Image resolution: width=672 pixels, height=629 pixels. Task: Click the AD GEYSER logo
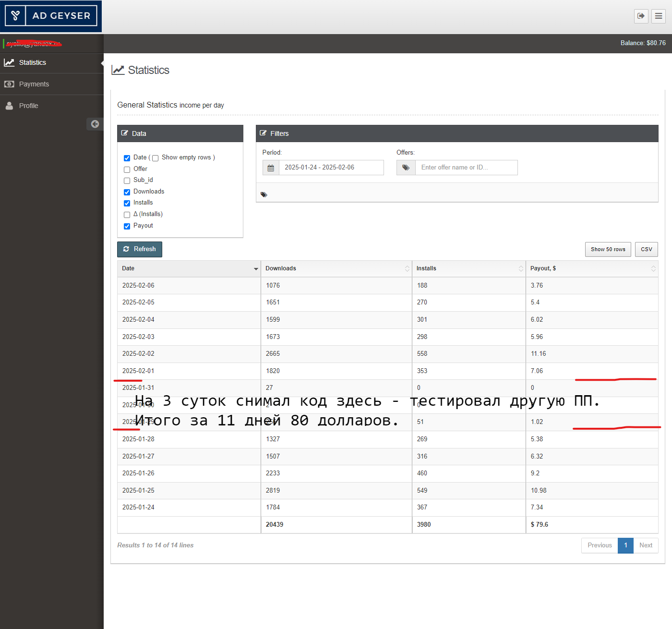coord(51,16)
